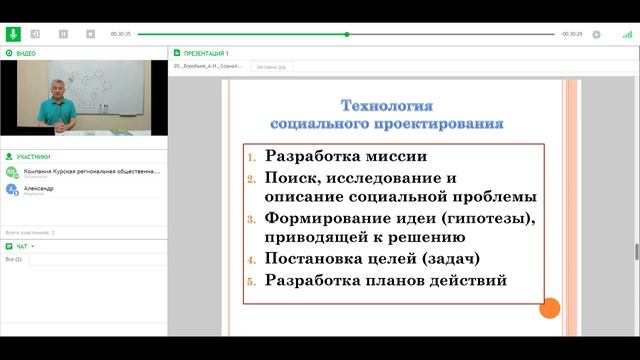The image size is (640, 360).
Task: Switch to the Заставка.jpg tab
Action: (271, 67)
